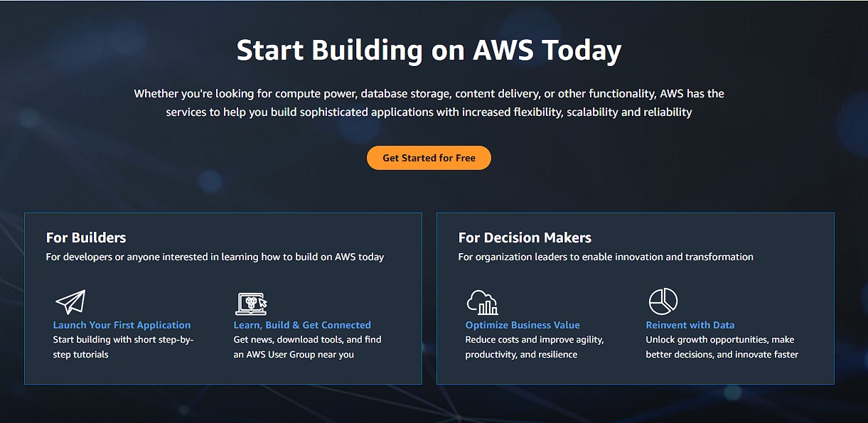Viewport: 868px width, 423px height.
Task: Click the intro paragraph about compute power
Action: point(429,102)
